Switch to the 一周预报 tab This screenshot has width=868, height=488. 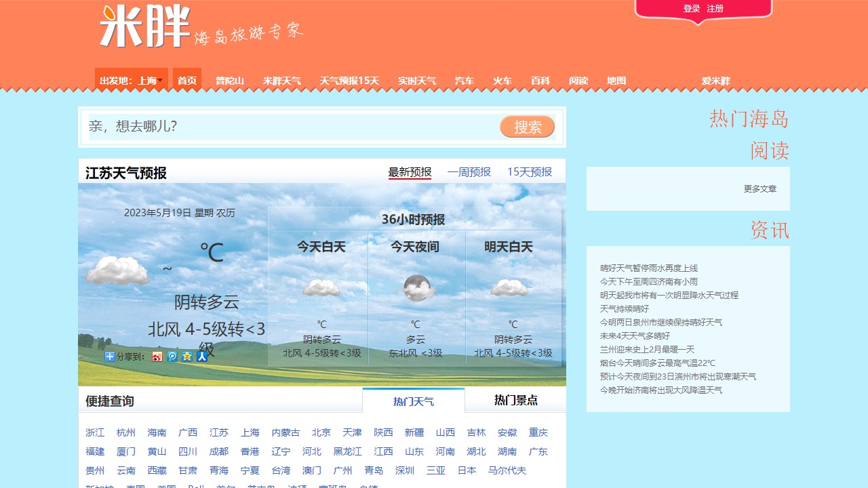tap(470, 172)
